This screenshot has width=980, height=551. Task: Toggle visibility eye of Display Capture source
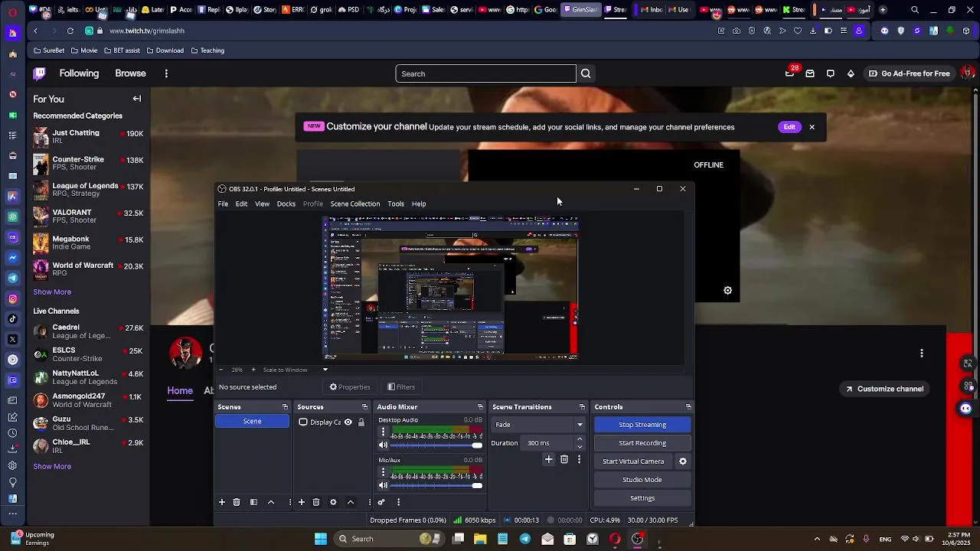click(x=348, y=422)
